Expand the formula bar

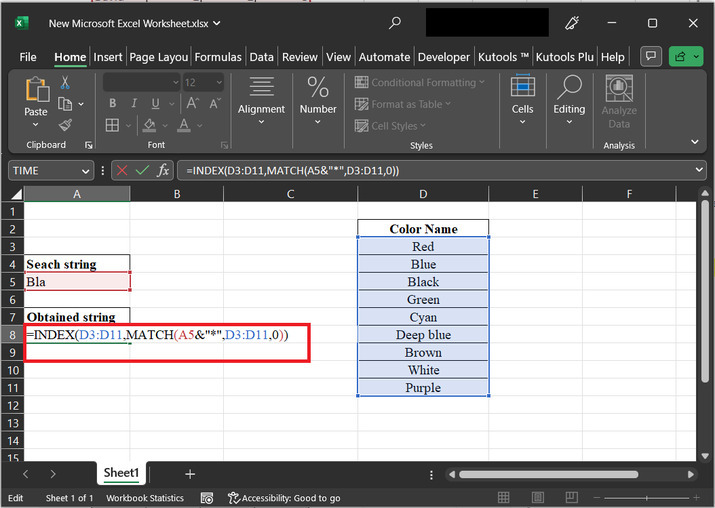(x=699, y=170)
